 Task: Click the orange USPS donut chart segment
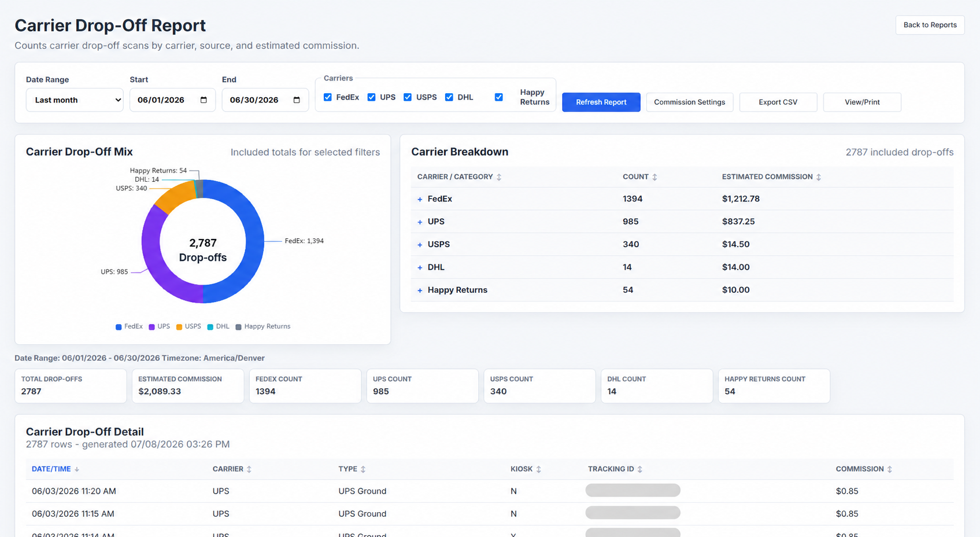175,197
